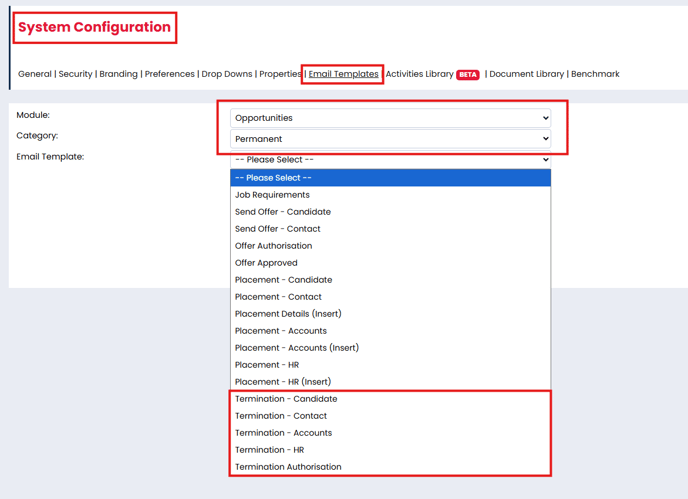Choose Termination Authorisation from the list

288,467
